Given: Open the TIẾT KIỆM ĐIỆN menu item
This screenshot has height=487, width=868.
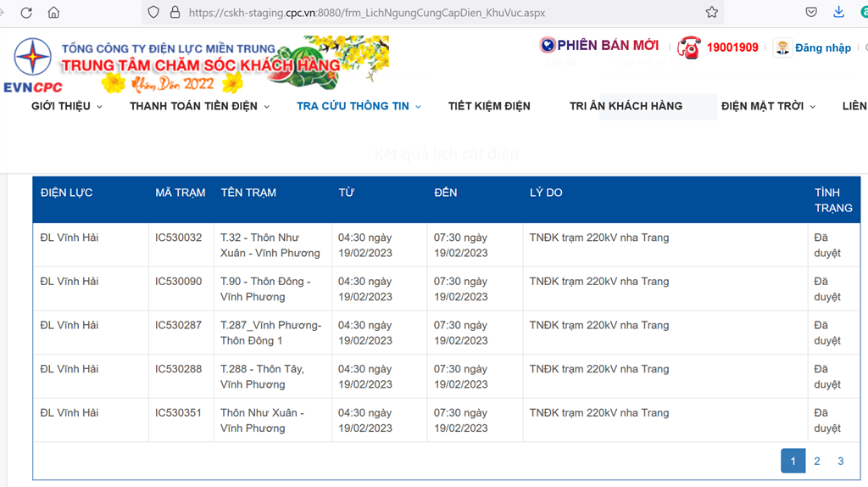Looking at the screenshot, I should 489,106.
